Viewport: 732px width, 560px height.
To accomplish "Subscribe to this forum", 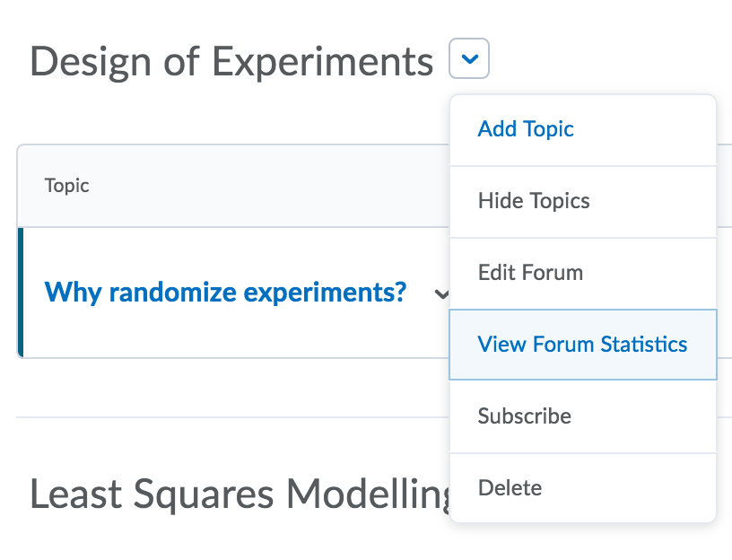I will (x=524, y=416).
